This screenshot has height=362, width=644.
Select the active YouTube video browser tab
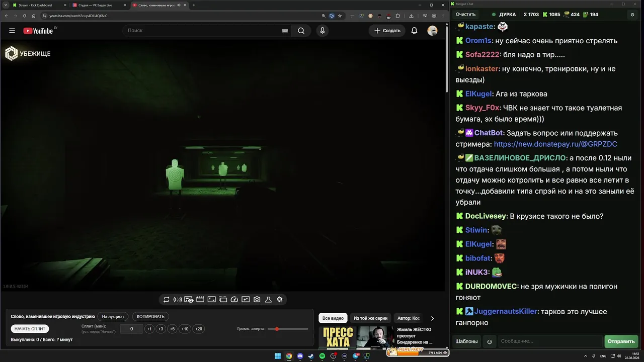coord(159,5)
